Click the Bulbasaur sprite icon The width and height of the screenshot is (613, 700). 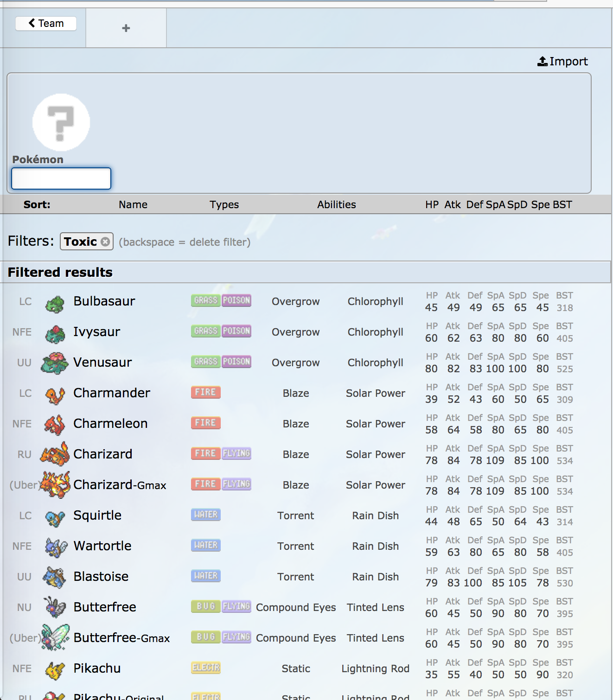coord(55,304)
